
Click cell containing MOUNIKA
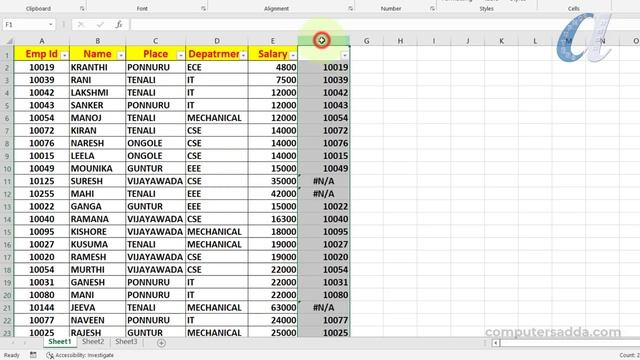click(98, 169)
